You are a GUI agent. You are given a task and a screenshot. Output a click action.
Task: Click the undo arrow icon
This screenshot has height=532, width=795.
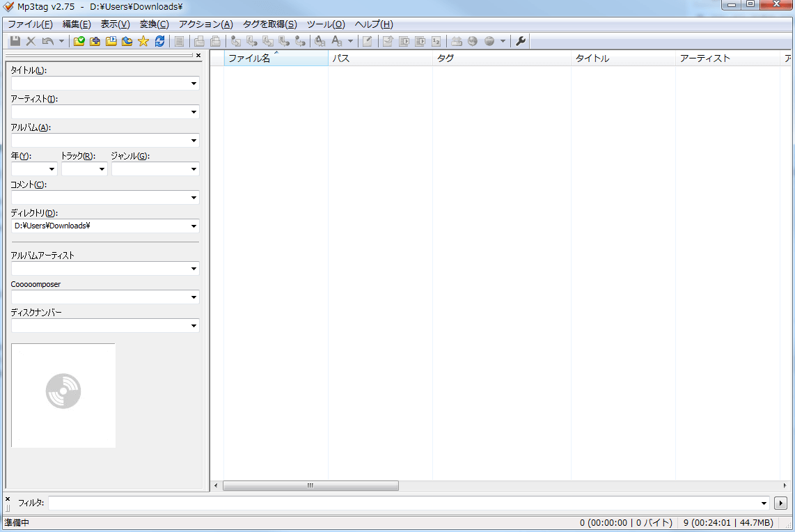point(47,42)
